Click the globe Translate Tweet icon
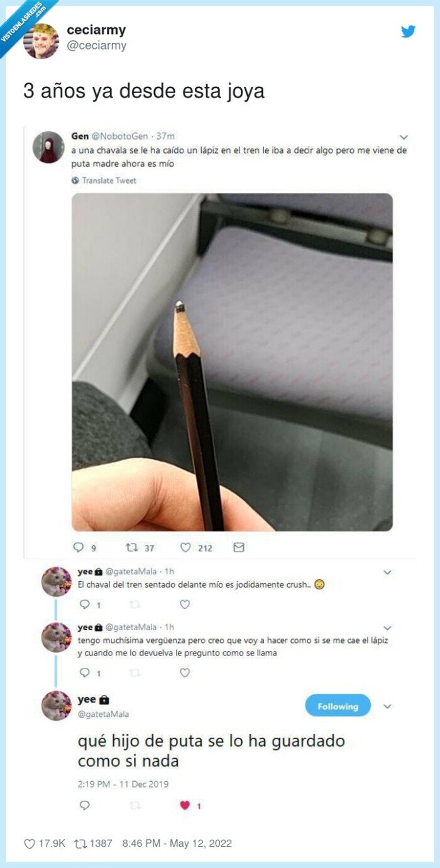The width and height of the screenshot is (440, 868). 75,181
